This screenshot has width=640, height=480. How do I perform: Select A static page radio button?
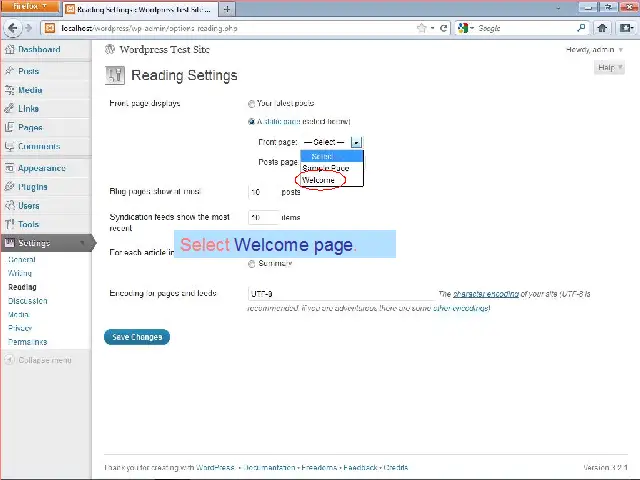(x=251, y=121)
